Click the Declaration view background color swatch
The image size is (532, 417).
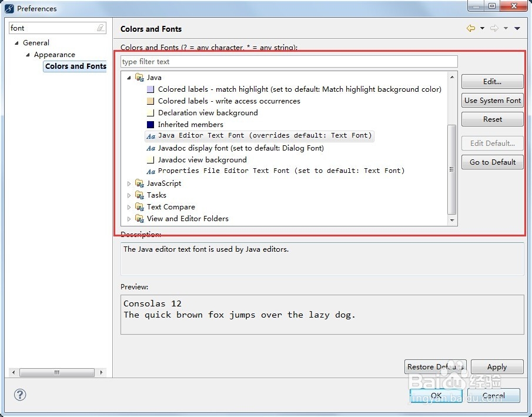point(150,113)
